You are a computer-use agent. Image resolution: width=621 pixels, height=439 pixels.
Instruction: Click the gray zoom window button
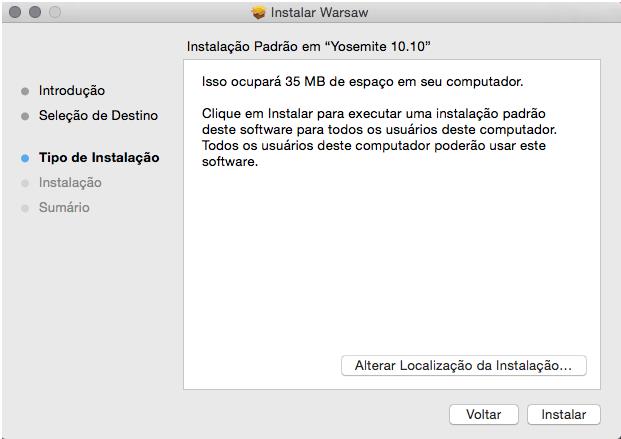[x=54, y=13]
